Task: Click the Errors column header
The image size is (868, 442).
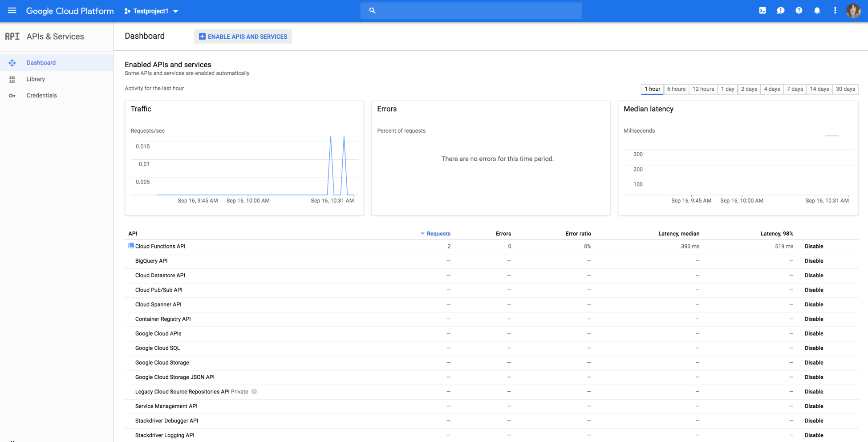Action: (x=503, y=234)
